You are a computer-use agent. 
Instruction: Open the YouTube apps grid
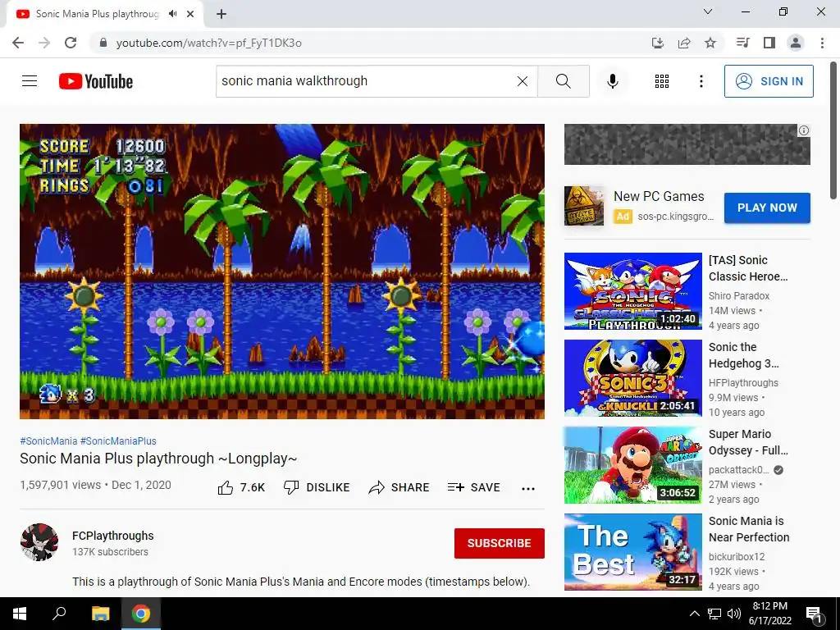click(662, 81)
